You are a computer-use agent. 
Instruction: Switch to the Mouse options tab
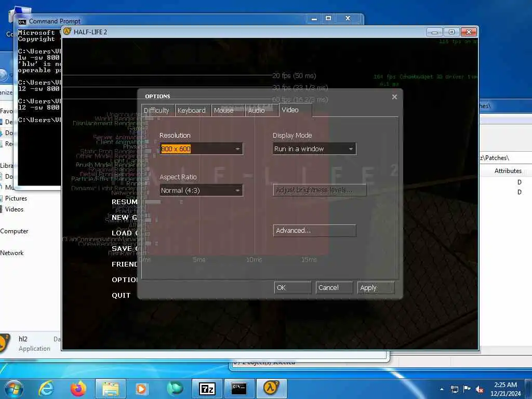[x=228, y=111]
